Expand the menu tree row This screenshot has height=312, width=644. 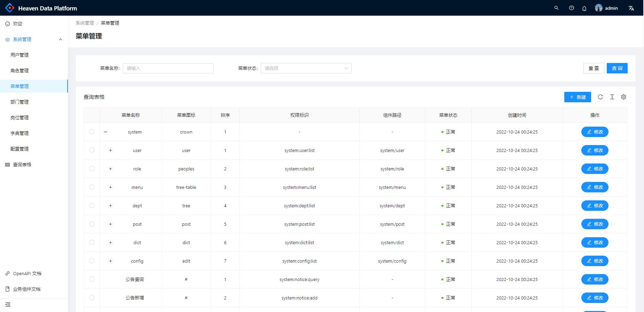click(x=110, y=187)
